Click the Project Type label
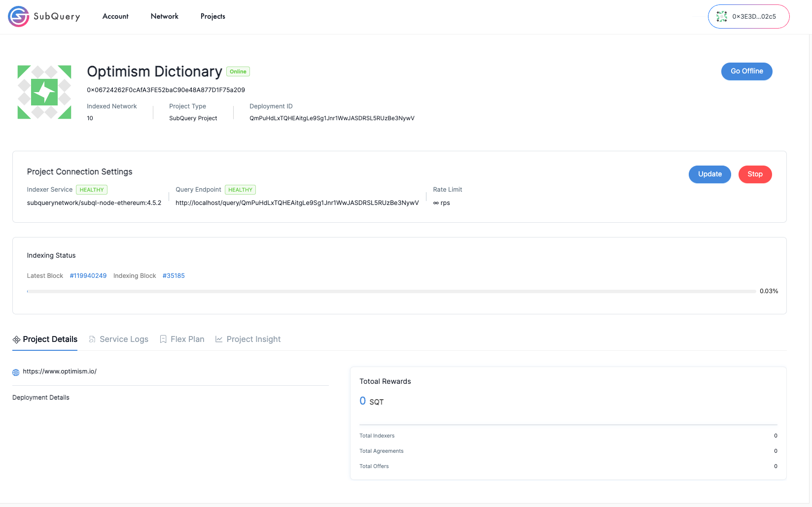This screenshot has height=507, width=812. point(188,106)
